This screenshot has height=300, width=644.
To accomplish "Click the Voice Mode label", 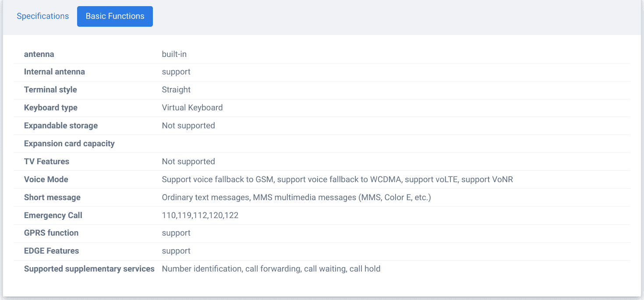I will [46, 180].
